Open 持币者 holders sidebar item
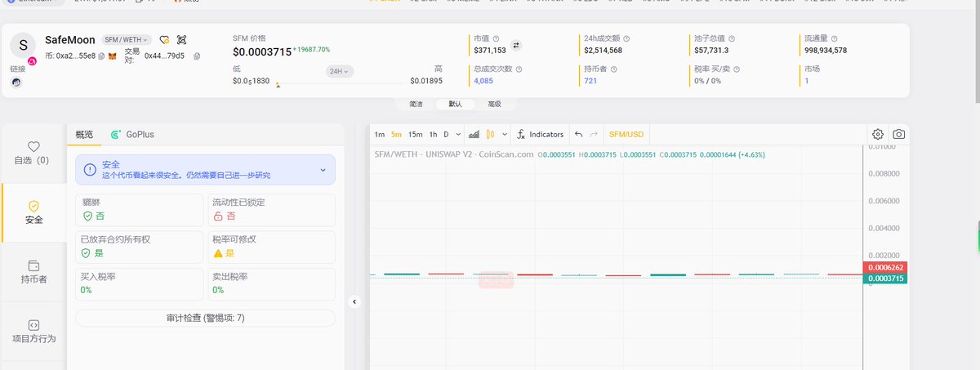Screen dimensions: 980x370 (34, 272)
